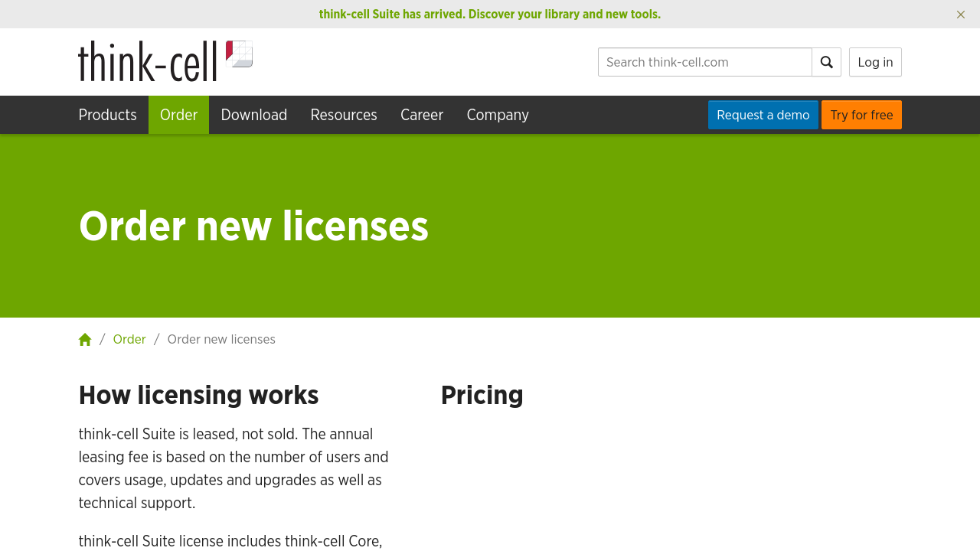The height and width of the screenshot is (551, 980).
Task: Focus the Search think-cell.com field
Action: pos(704,62)
